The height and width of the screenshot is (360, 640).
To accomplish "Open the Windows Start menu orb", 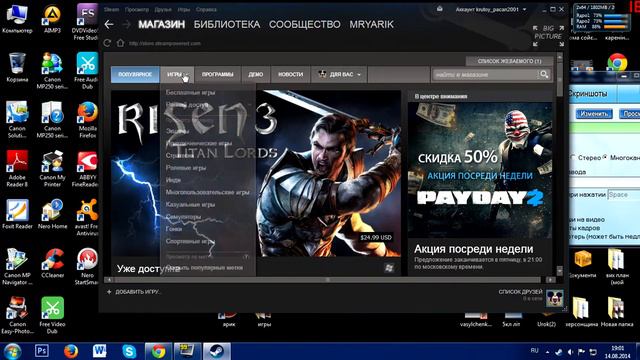I will click(x=12, y=351).
